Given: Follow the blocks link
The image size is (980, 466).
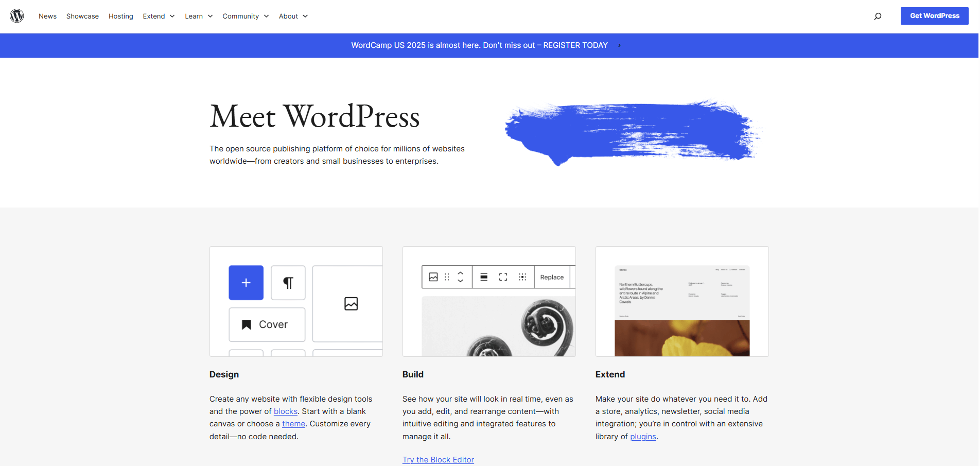Looking at the screenshot, I should coord(286,411).
